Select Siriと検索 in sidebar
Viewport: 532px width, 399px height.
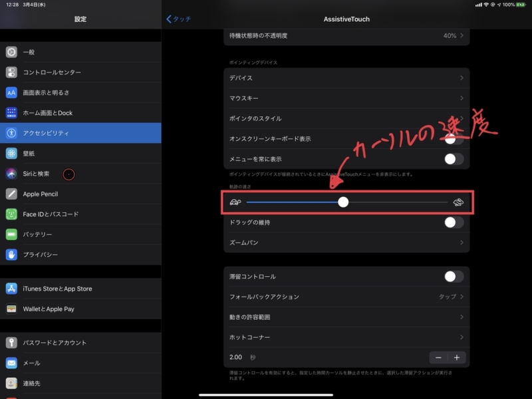(80, 174)
